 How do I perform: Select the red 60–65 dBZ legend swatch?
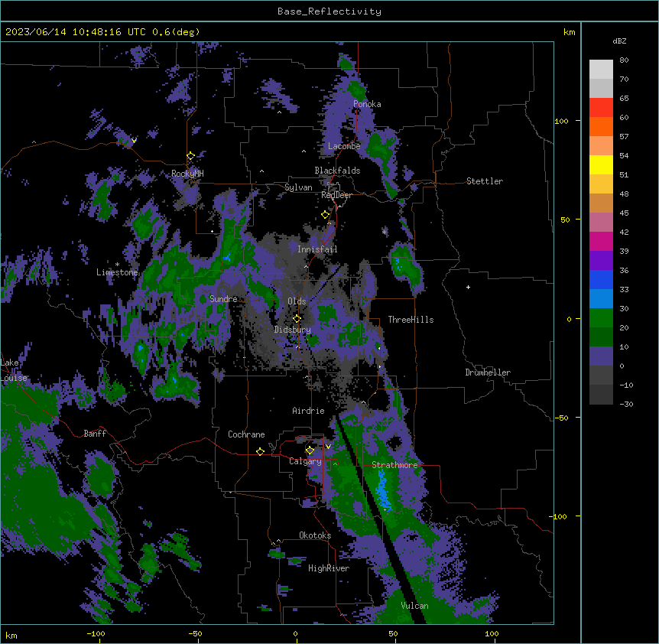tap(601, 108)
